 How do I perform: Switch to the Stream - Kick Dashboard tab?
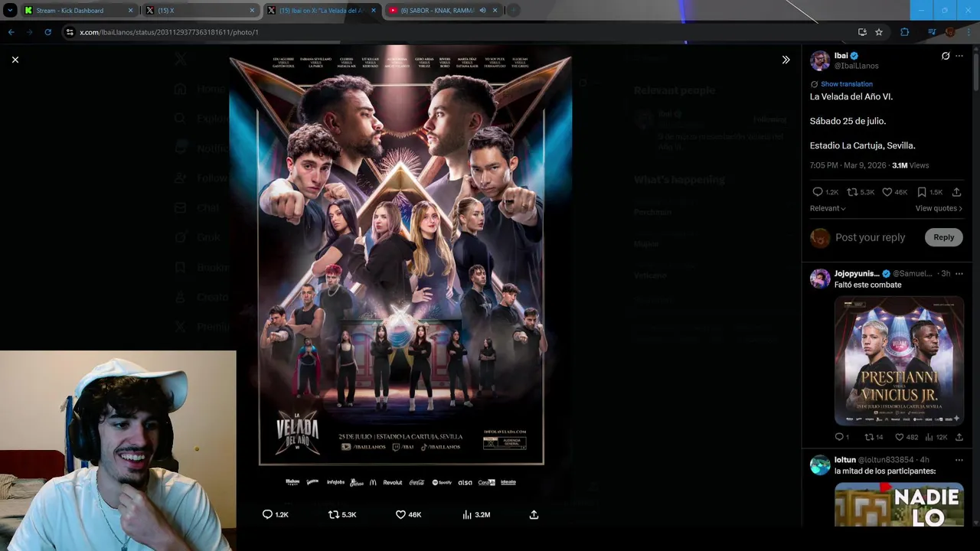click(69, 11)
